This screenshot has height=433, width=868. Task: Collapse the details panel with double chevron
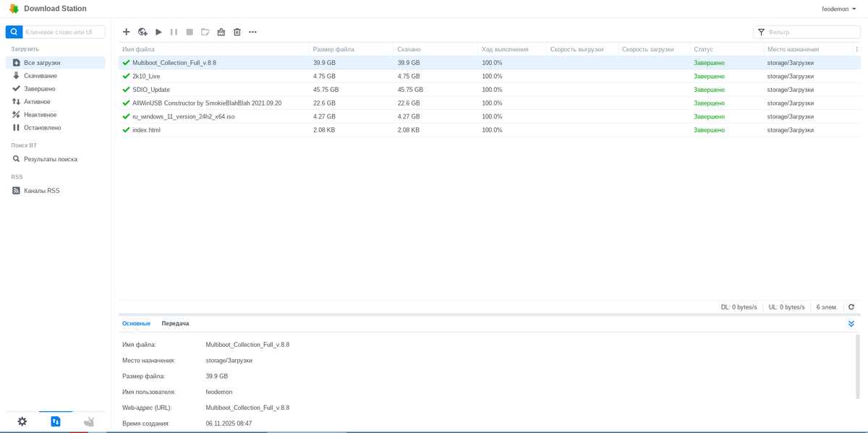point(851,324)
